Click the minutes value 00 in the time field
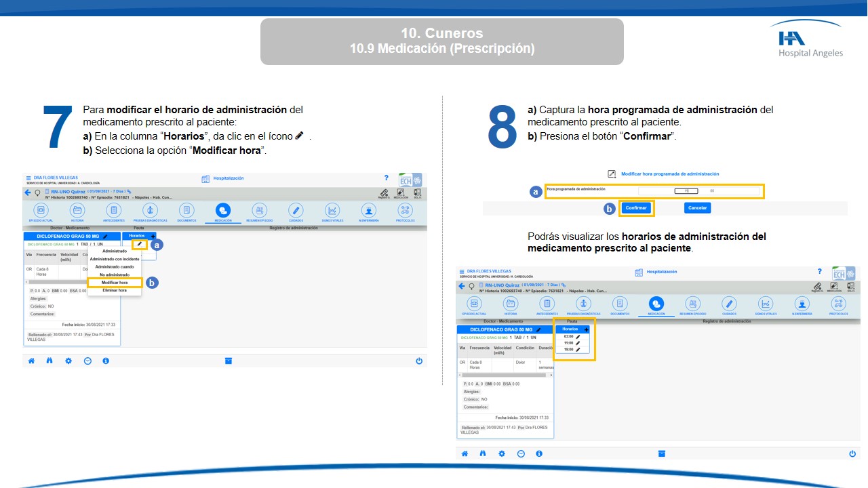The image size is (868, 488). 712,191
